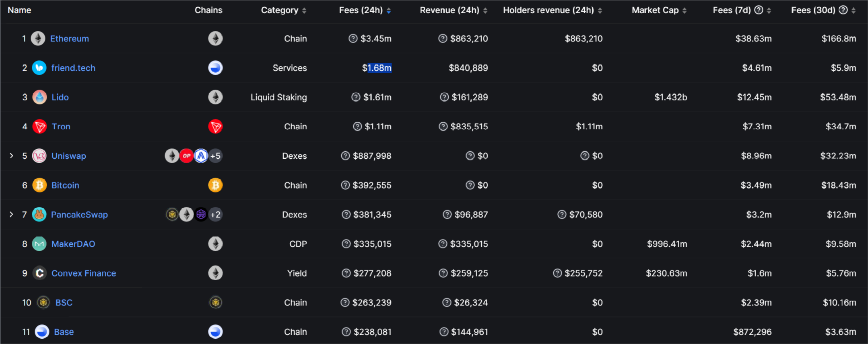Click help icon next to Tron $835,515 revenue
The width and height of the screenshot is (868, 344).
443,127
